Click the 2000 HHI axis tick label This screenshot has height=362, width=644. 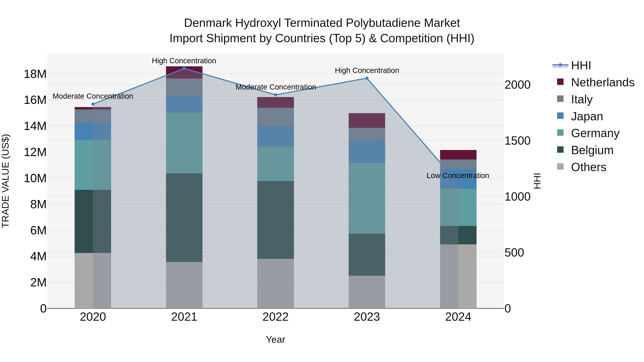tap(518, 85)
